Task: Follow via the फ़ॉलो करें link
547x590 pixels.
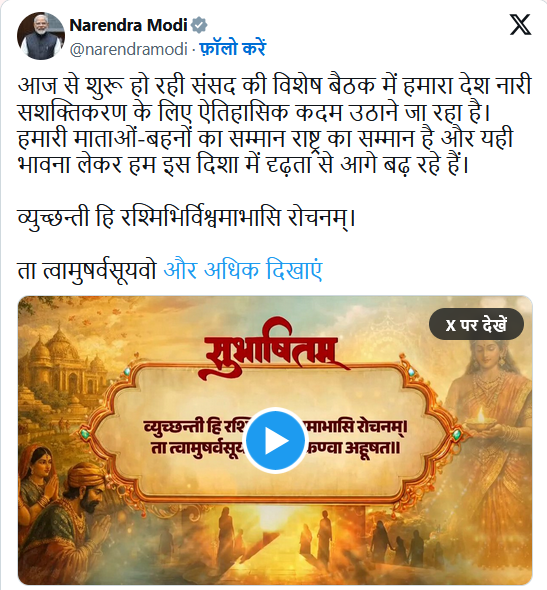Action: (x=232, y=49)
